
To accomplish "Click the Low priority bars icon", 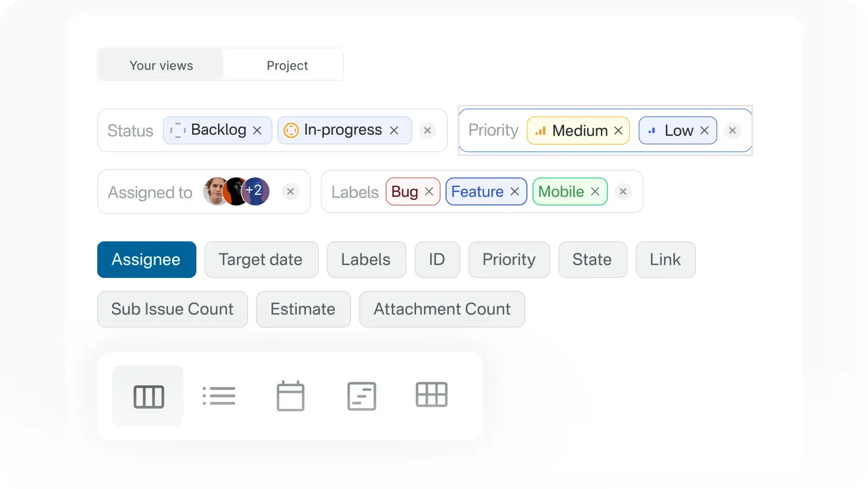I will point(652,131).
